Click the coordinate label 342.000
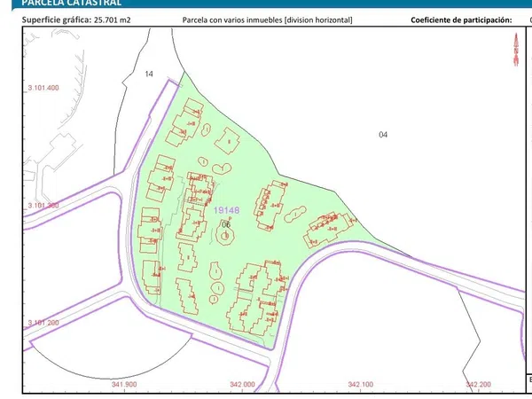This screenshot has width=532, height=399. 242,385
